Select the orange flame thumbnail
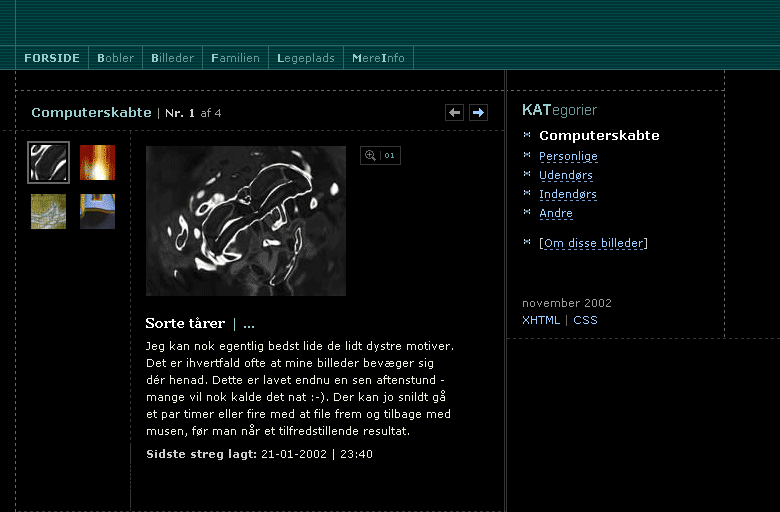This screenshot has width=780, height=512. click(98, 162)
